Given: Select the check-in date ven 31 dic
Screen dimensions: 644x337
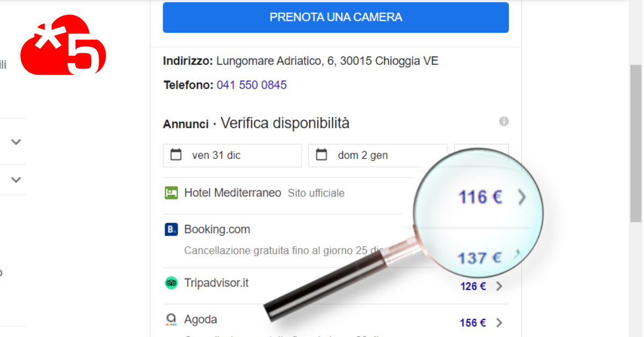Looking at the screenshot, I should click(232, 156).
